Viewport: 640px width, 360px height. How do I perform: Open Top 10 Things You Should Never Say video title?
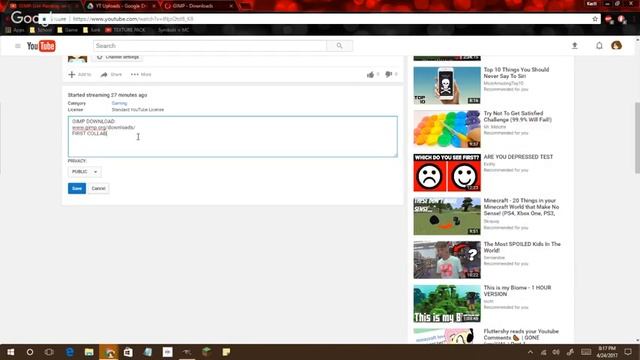coord(516,73)
